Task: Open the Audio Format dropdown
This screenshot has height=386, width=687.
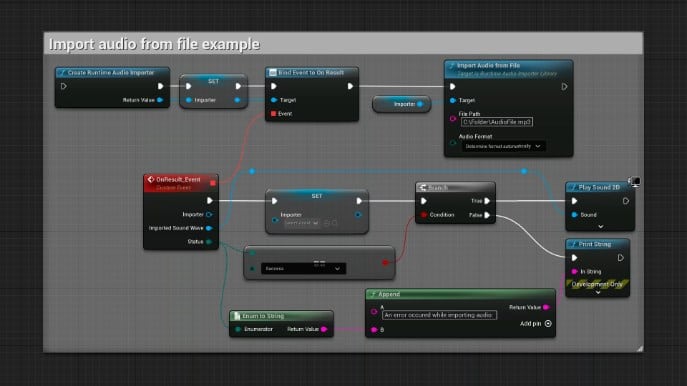Action: 504,146
